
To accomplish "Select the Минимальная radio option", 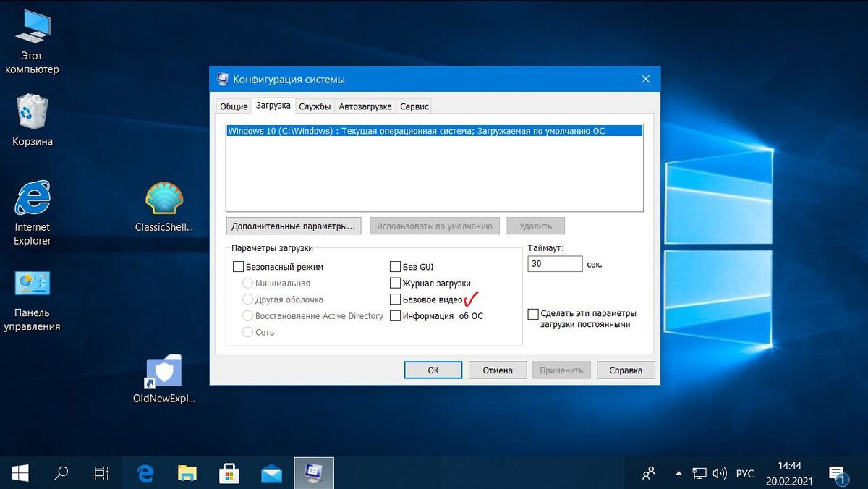I will pyautogui.click(x=248, y=284).
